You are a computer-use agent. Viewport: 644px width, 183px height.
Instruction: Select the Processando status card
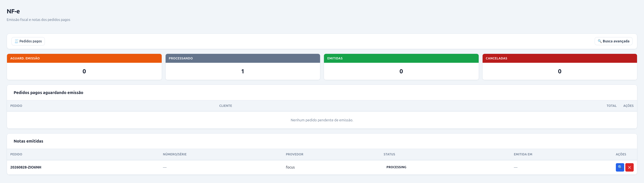click(243, 67)
